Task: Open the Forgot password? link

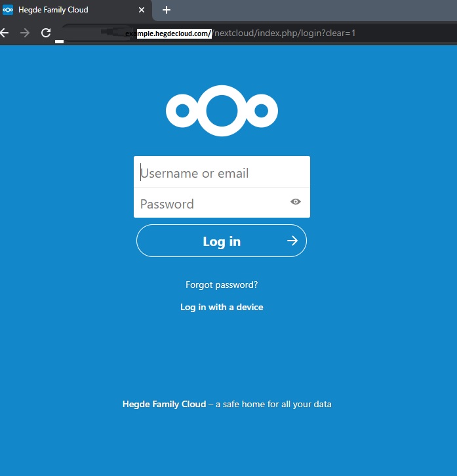Action: [x=222, y=285]
